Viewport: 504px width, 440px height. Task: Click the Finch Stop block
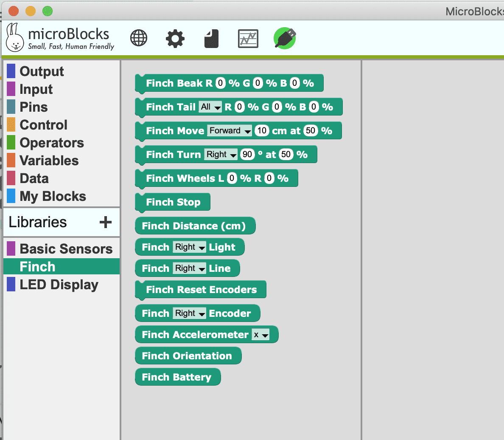pos(173,202)
